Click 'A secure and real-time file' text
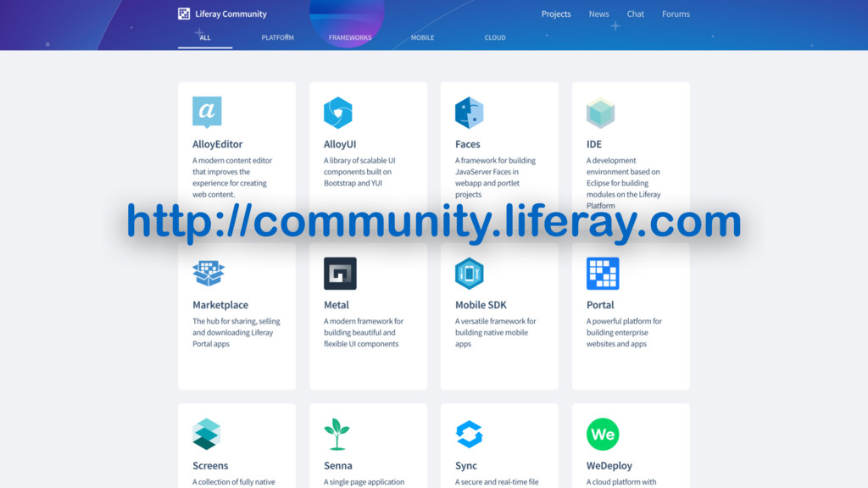Image resolution: width=868 pixels, height=488 pixels. pyautogui.click(x=497, y=482)
